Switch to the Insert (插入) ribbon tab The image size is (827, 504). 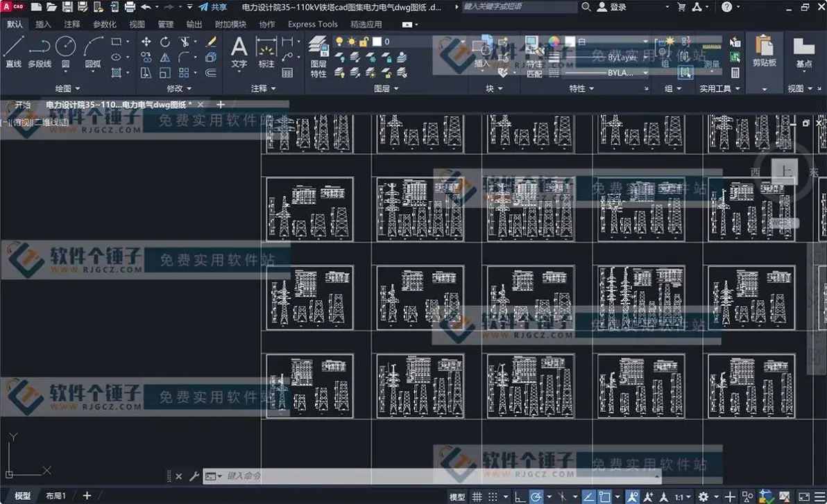point(43,24)
